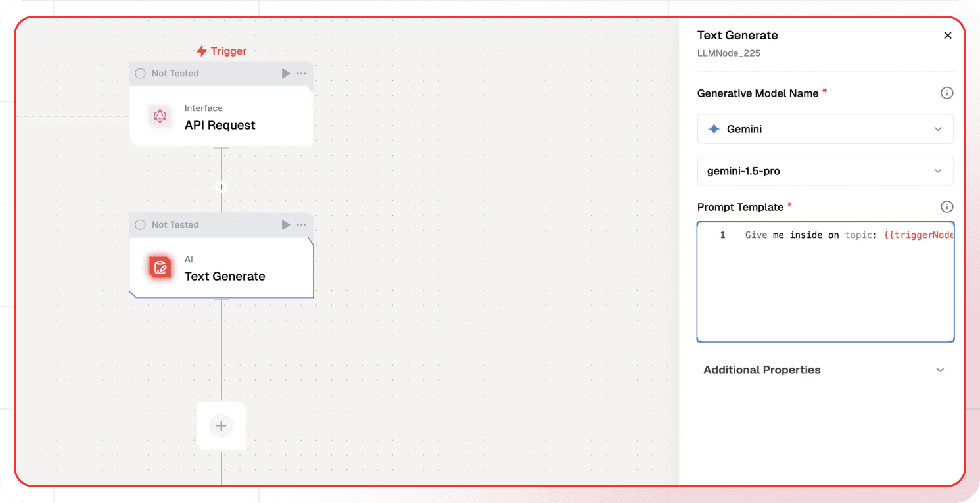The image size is (980, 503).
Task: Click the LLMNode_225 identifier text
Action: (729, 53)
